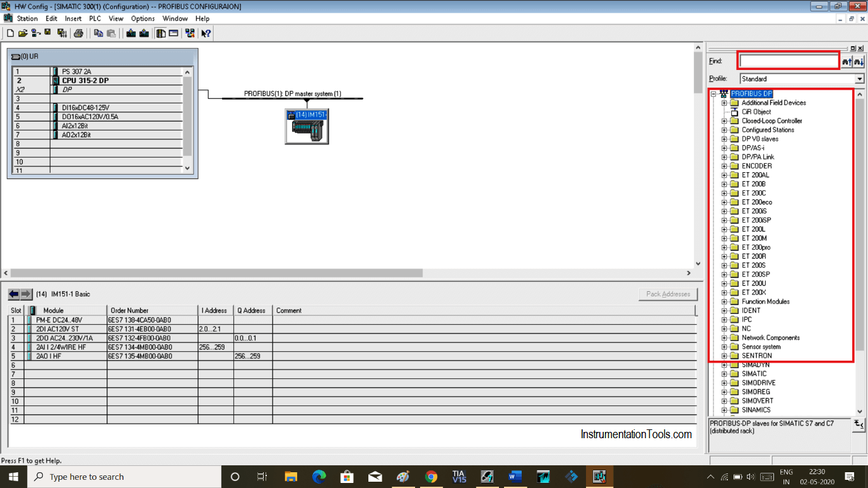Expand the Closed-Loop Controller folder

(x=725, y=120)
